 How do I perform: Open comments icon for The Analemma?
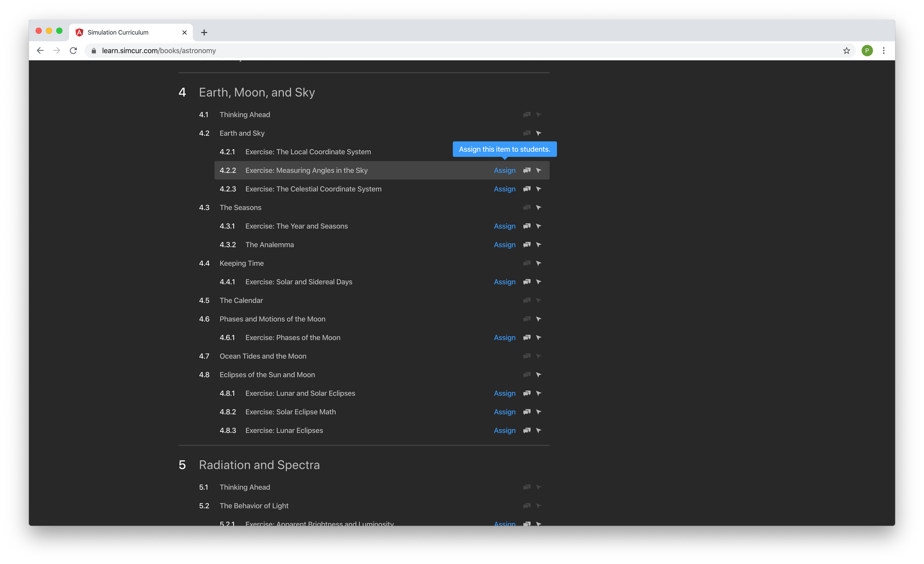click(527, 245)
